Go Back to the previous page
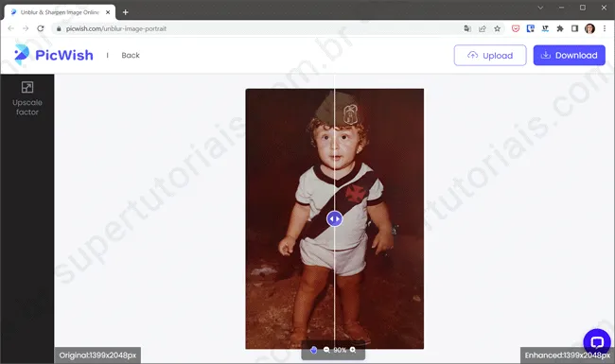The image size is (615, 364). [x=131, y=55]
